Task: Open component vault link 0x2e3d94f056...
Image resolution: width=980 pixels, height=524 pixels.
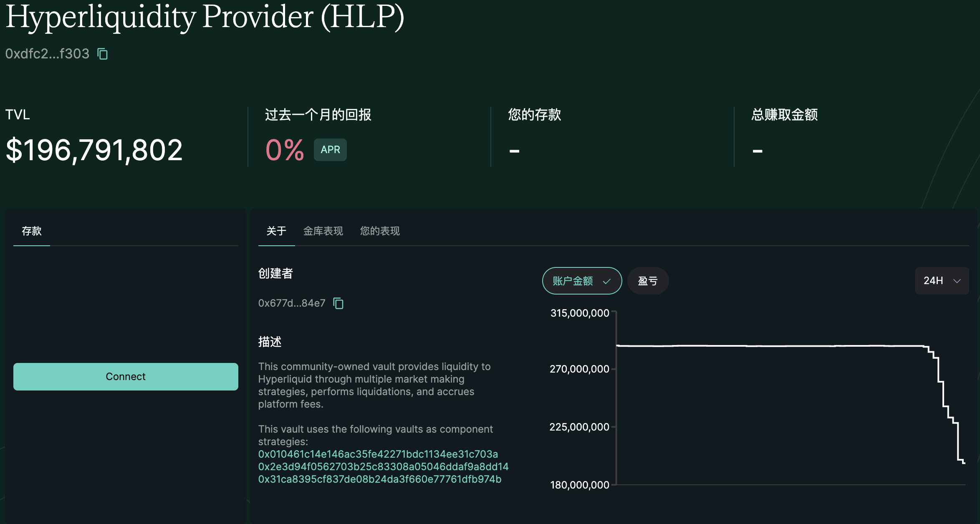Action: click(x=383, y=466)
